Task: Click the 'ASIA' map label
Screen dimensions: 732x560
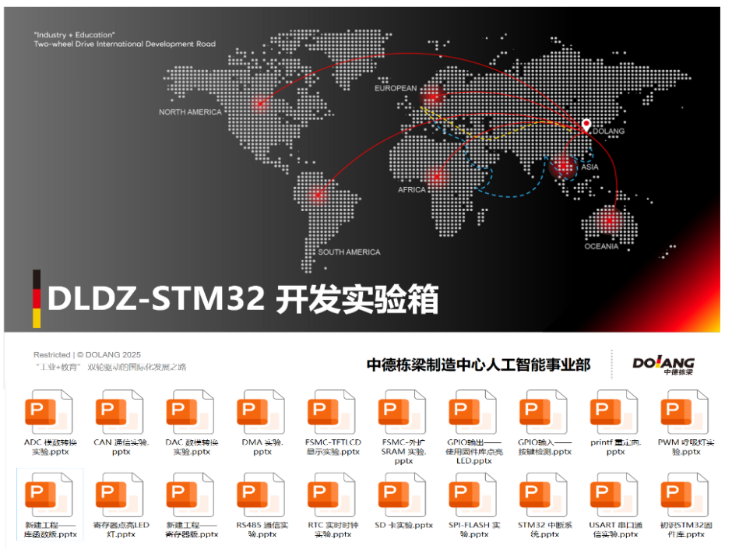Action: tap(589, 167)
